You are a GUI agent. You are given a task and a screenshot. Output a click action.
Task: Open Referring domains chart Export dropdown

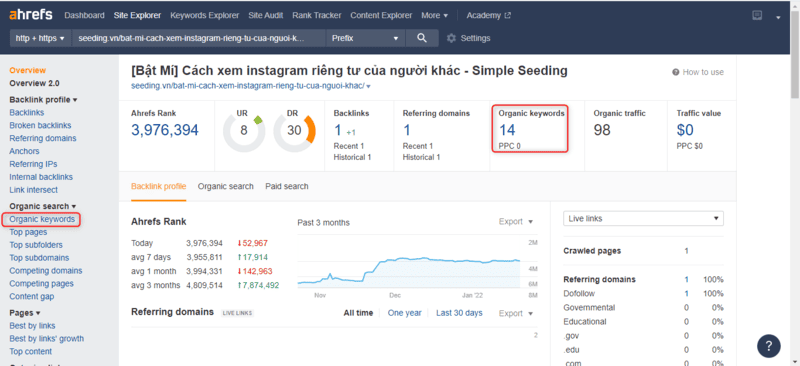point(516,313)
